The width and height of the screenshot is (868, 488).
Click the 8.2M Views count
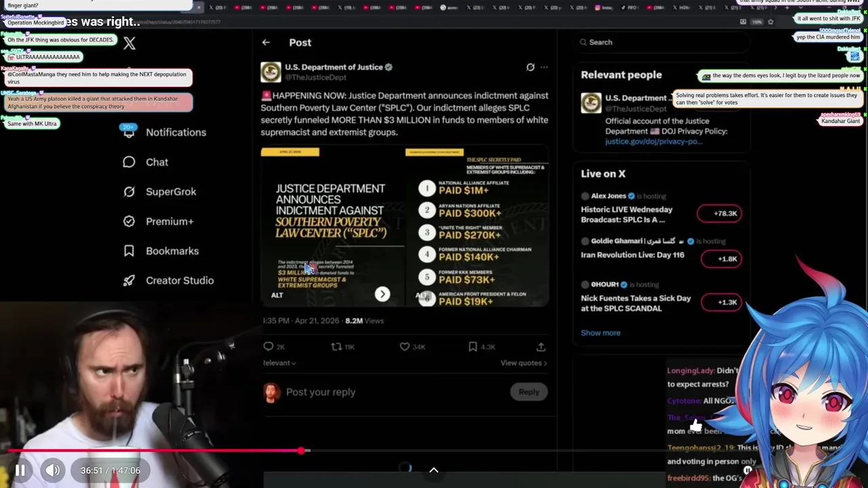click(364, 321)
